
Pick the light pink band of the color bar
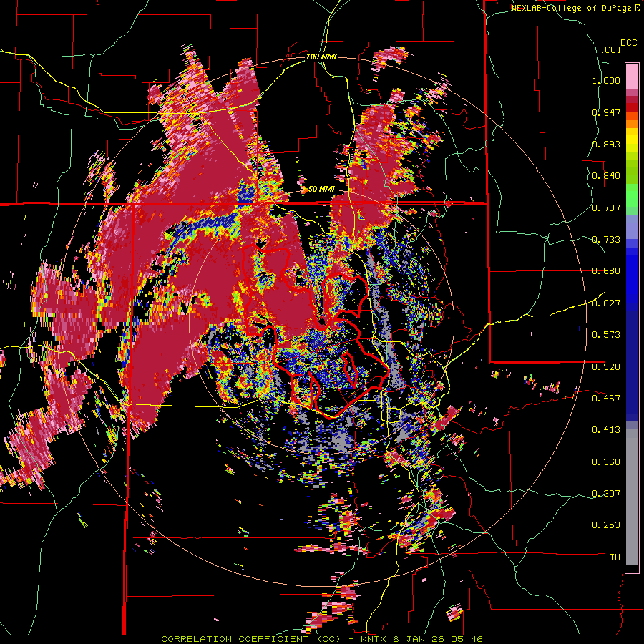point(632,76)
